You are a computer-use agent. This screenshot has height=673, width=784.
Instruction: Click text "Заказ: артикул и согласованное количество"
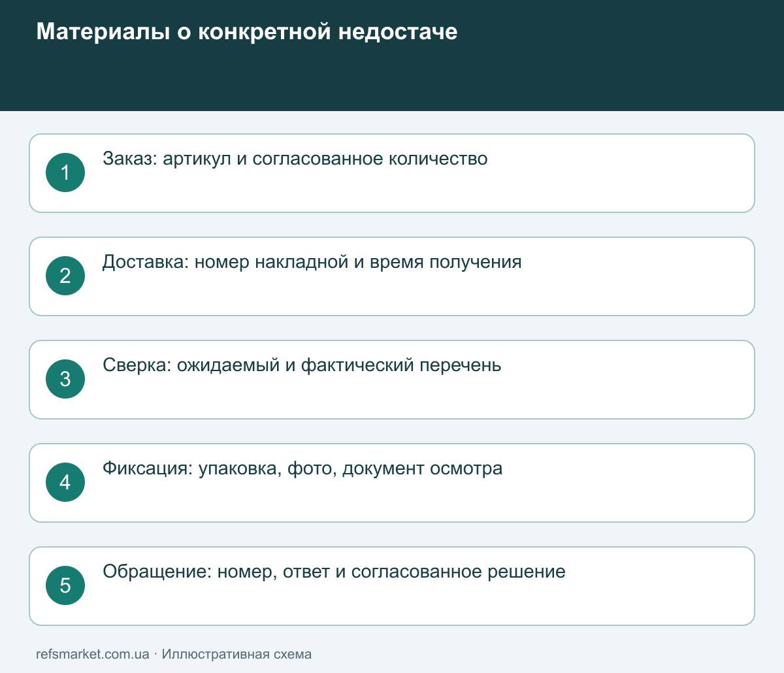pyautogui.click(x=295, y=159)
